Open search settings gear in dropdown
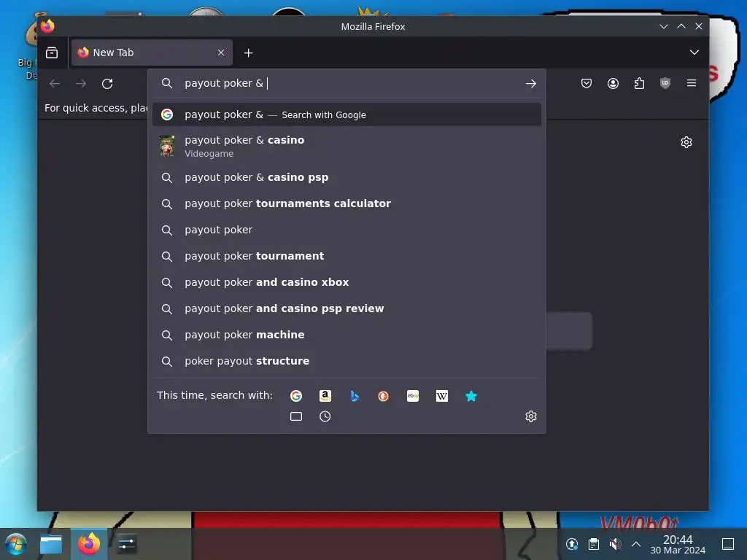The height and width of the screenshot is (560, 747). pyautogui.click(x=531, y=416)
